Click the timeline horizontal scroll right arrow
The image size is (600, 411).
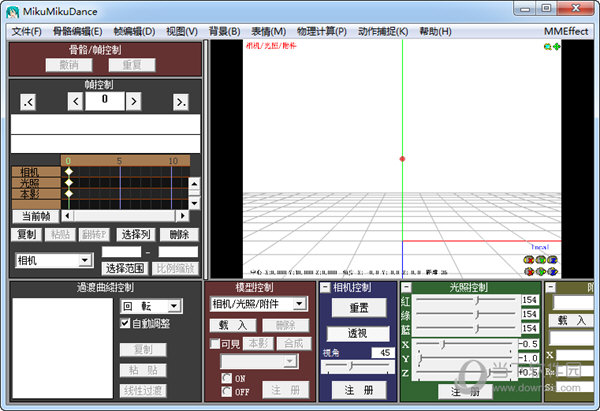point(182,216)
